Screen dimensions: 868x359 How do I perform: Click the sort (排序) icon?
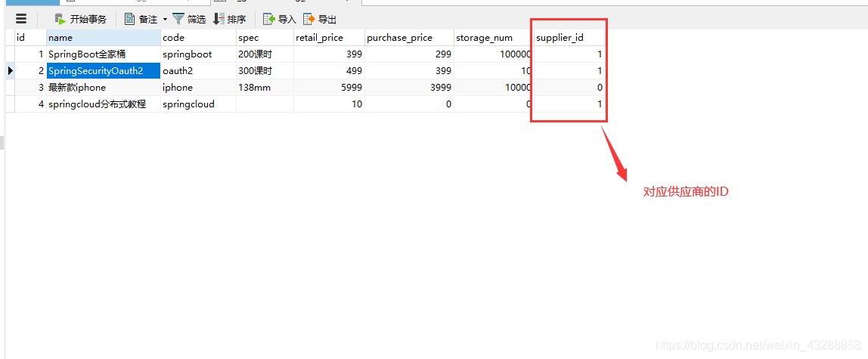[219, 20]
